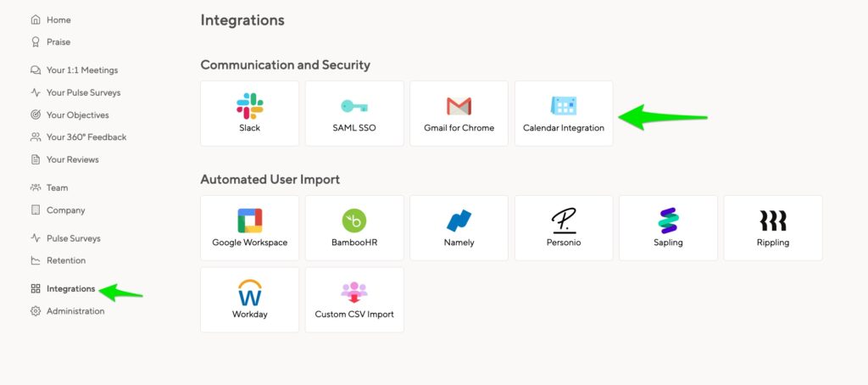This screenshot has width=868, height=385.
Task: Click the Personio P logo
Action: 564,220
